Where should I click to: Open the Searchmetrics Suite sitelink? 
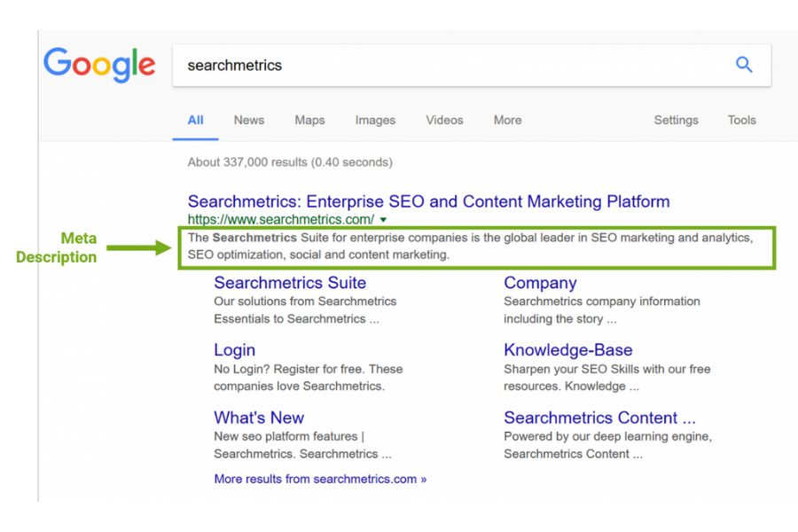point(290,283)
